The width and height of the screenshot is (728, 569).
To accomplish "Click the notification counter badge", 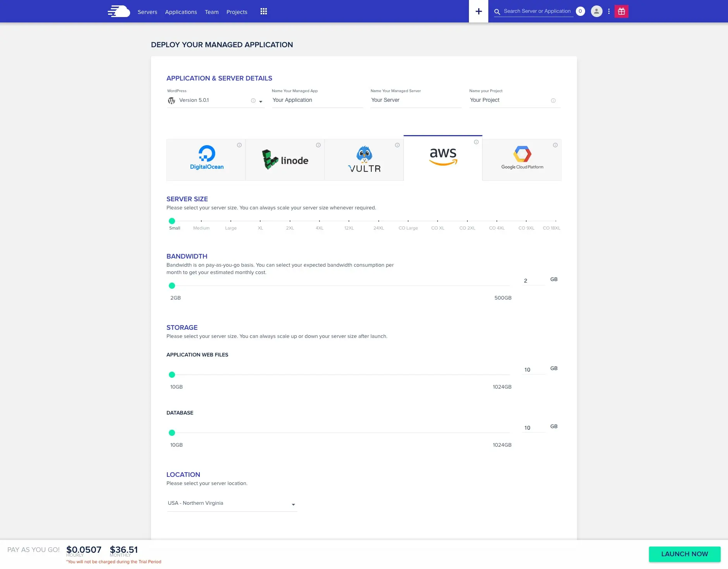I will pyautogui.click(x=580, y=11).
